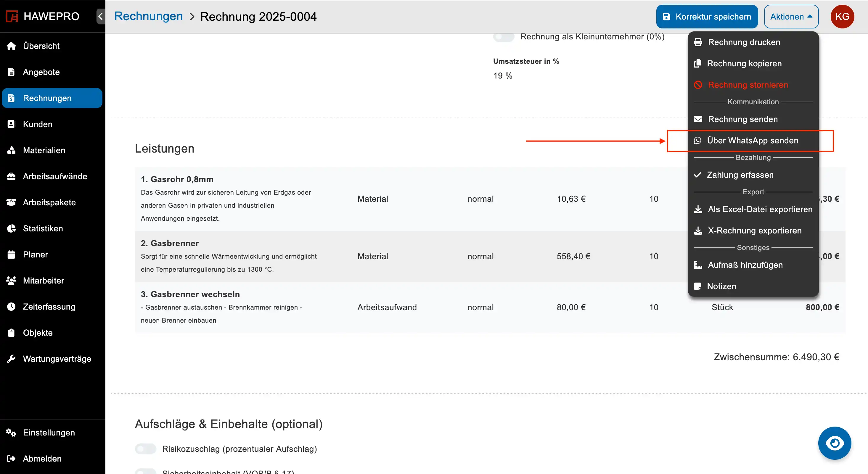
Task: Click Rechnung stornieren
Action: click(x=753, y=85)
